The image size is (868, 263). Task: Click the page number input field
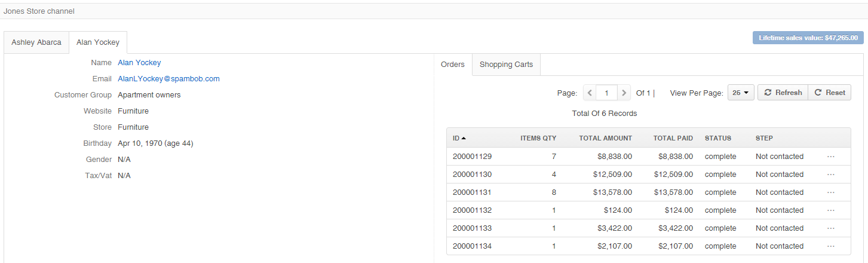pos(607,93)
